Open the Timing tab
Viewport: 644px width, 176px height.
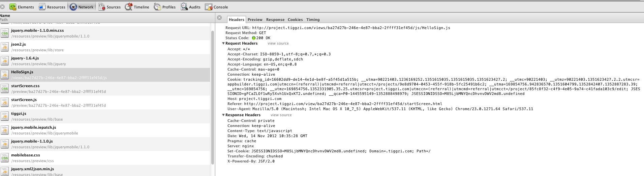click(313, 20)
